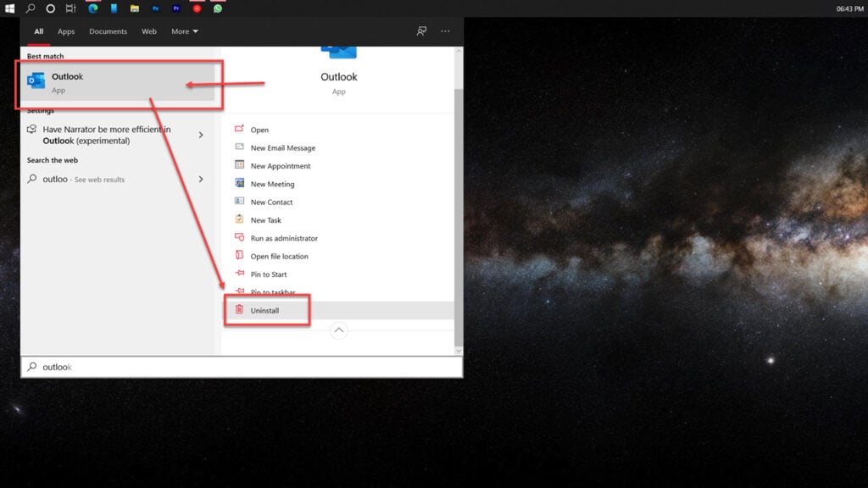Choose New Meeting action
Viewport: 868px width, 488px height.
[272, 184]
